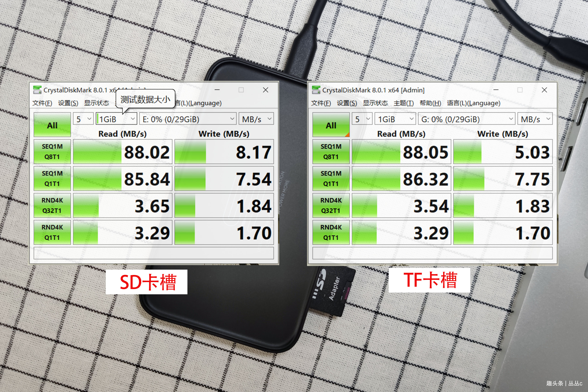Start SEQ1M Q8T1 test in left window

tap(52, 152)
